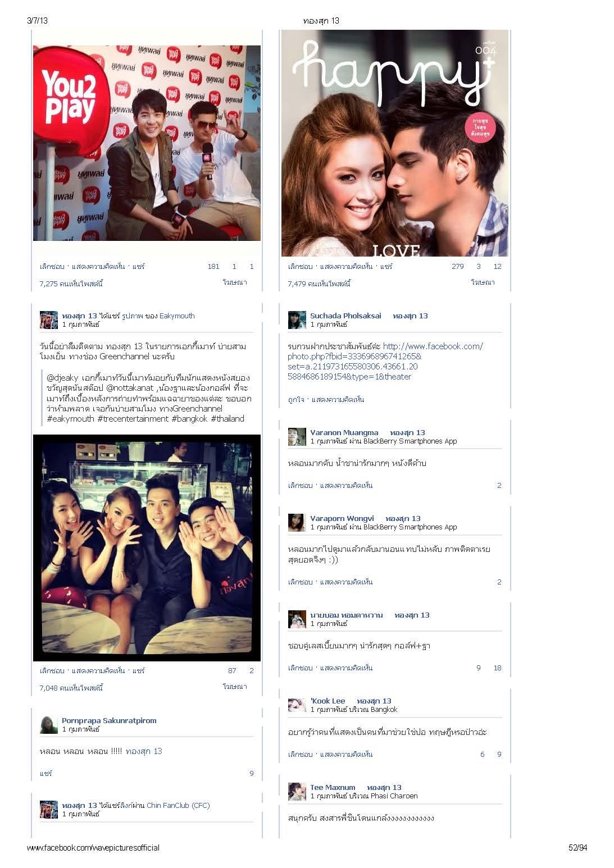Open the You2Play interview photo
Screen dimensions: 614x868
tap(147, 143)
